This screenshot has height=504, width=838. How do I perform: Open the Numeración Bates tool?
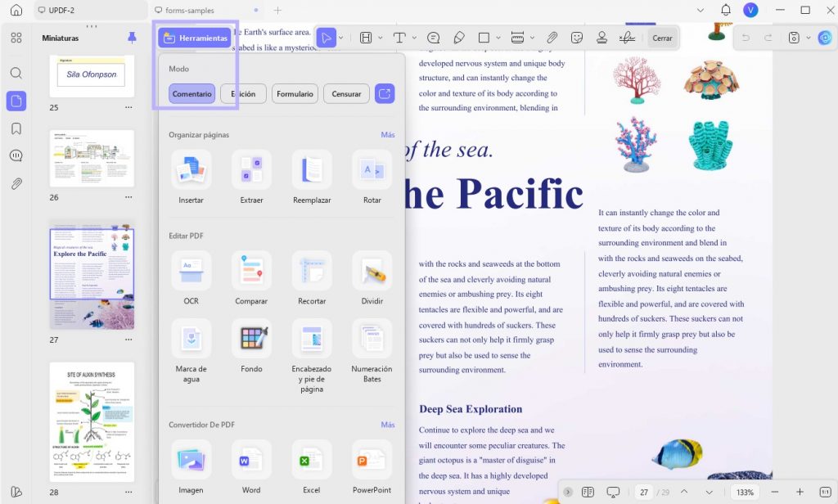(372, 352)
